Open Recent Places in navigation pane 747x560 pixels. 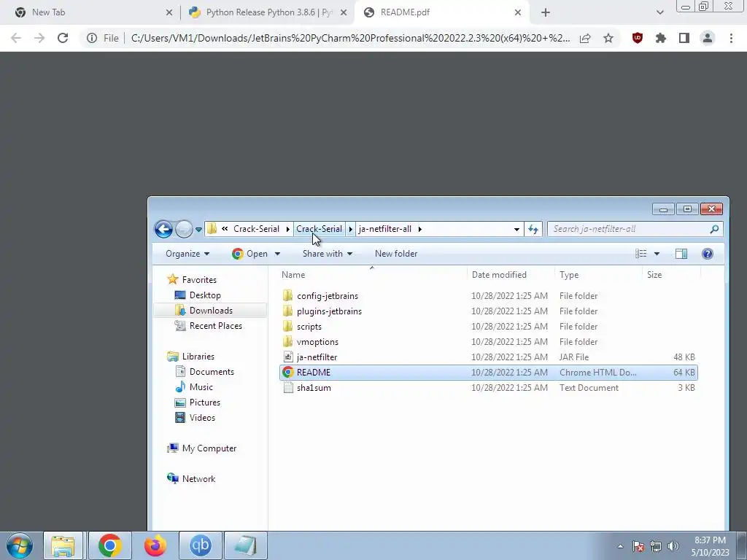[x=215, y=326]
